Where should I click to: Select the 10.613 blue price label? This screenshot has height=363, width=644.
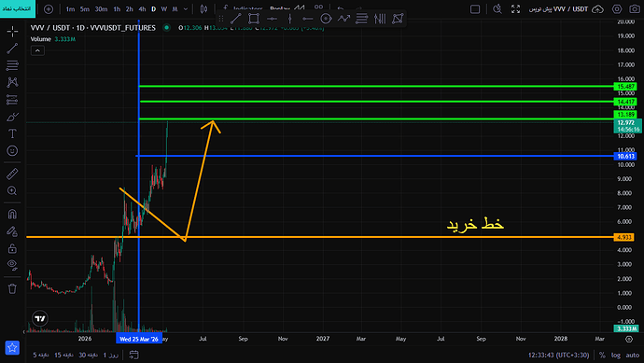click(625, 156)
